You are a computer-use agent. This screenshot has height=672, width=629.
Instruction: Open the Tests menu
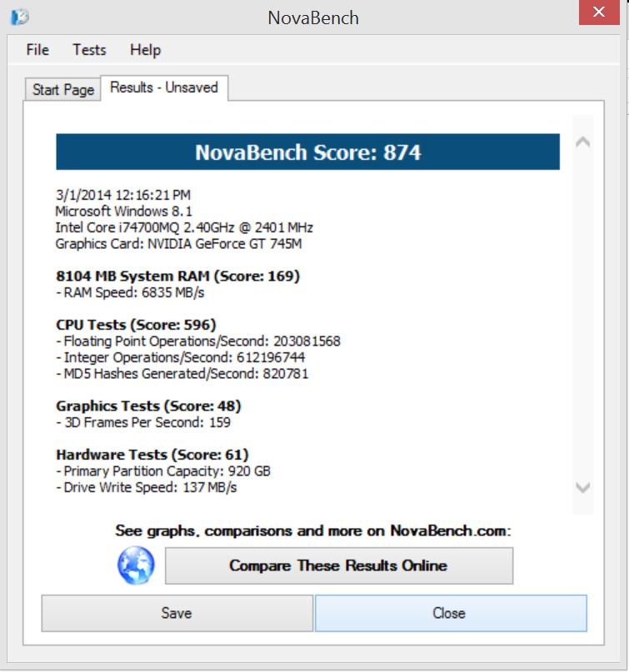(89, 50)
